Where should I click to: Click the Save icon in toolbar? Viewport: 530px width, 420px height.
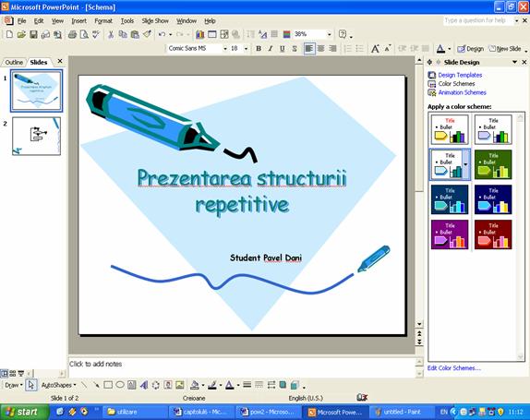point(33,34)
